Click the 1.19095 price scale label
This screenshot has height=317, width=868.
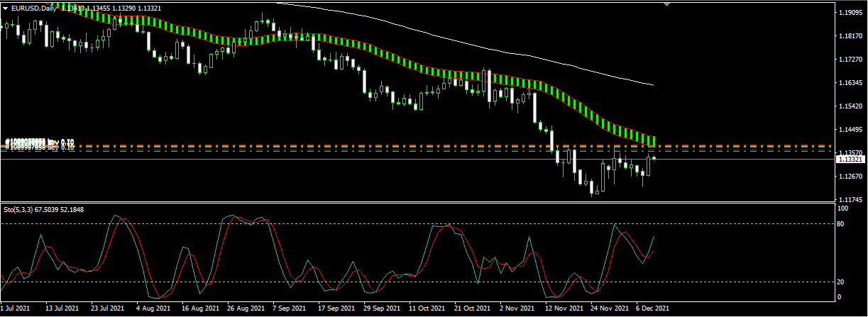850,13
